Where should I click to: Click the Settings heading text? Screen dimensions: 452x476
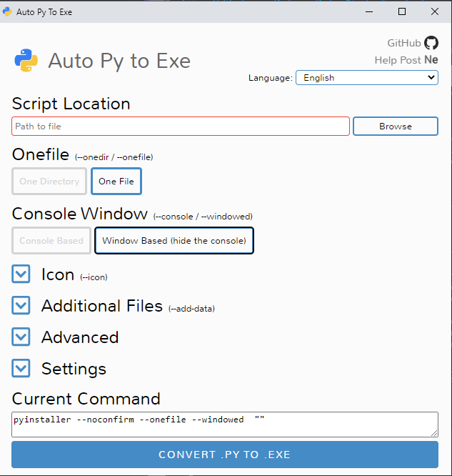click(x=74, y=369)
